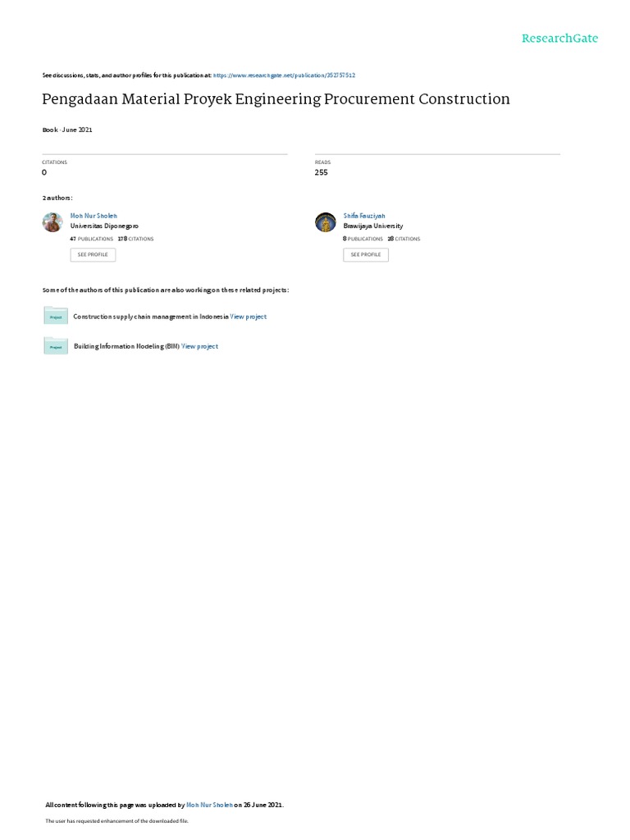This screenshot has width=630, height=840.
Task: Click the publication title Pengadaan Material Proyek
Action: [x=276, y=99]
